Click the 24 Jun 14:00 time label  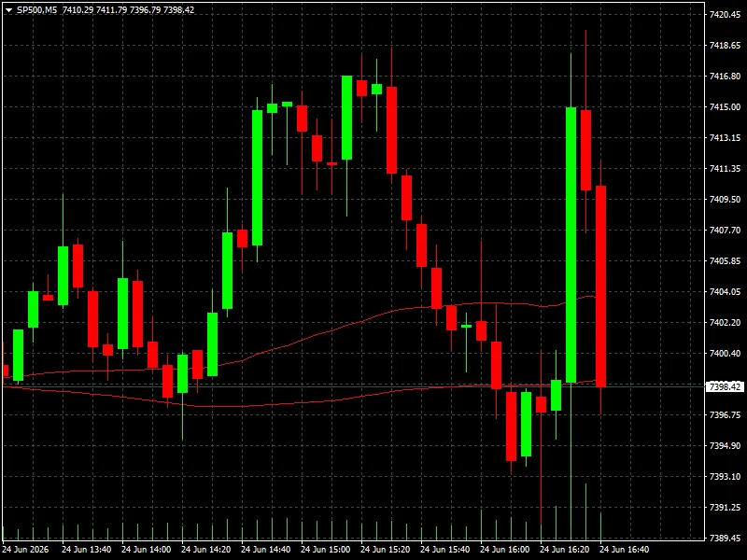(146, 550)
